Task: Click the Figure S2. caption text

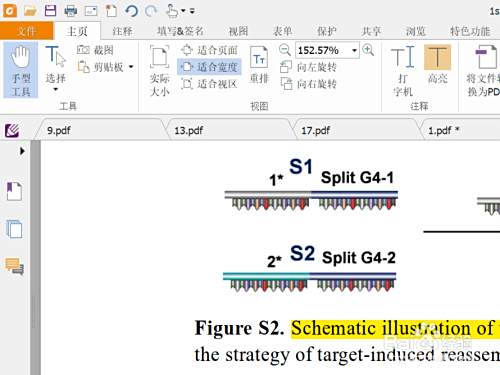Action: click(x=239, y=328)
